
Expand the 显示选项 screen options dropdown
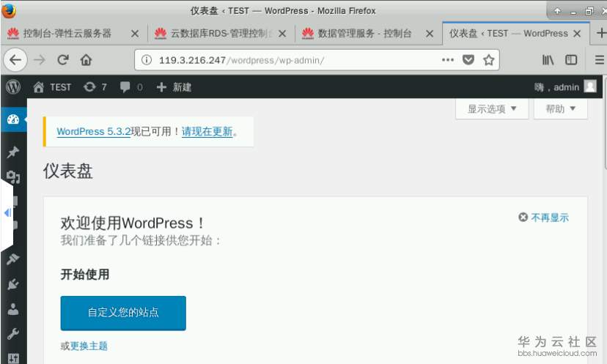pyautogui.click(x=492, y=108)
